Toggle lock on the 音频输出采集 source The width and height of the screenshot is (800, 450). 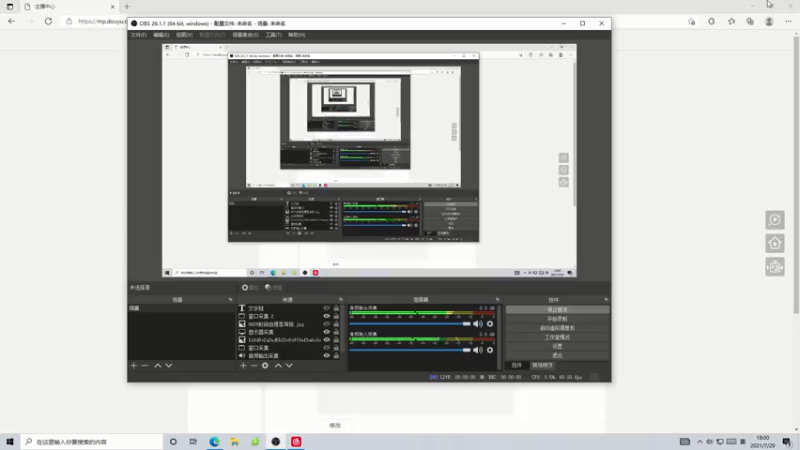click(336, 356)
